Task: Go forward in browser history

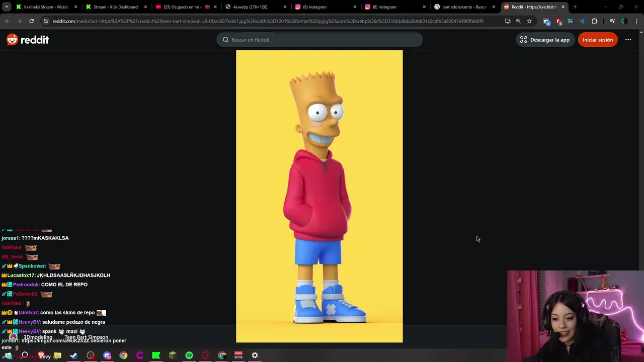Action: [19, 21]
